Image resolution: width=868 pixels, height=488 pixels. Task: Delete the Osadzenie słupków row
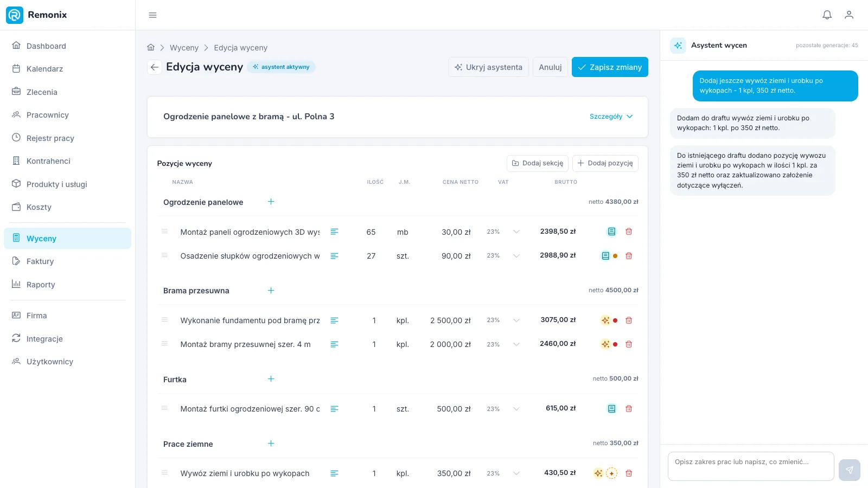tap(629, 256)
